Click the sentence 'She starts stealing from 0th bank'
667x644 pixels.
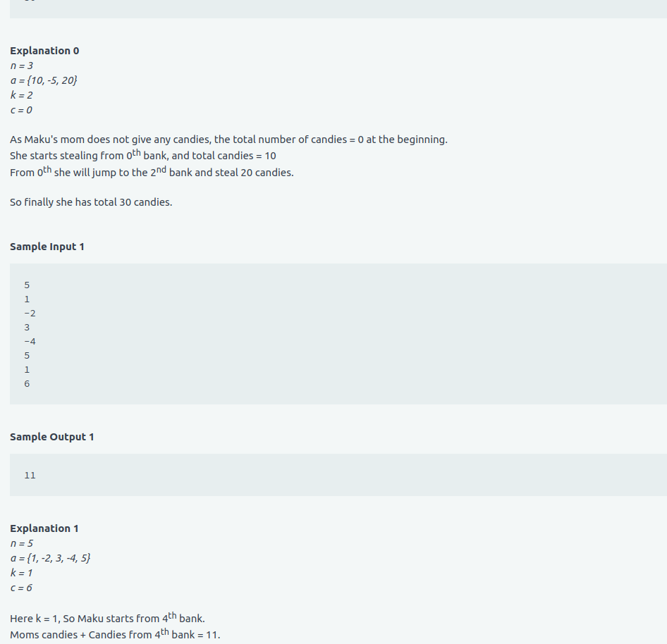tap(143, 155)
